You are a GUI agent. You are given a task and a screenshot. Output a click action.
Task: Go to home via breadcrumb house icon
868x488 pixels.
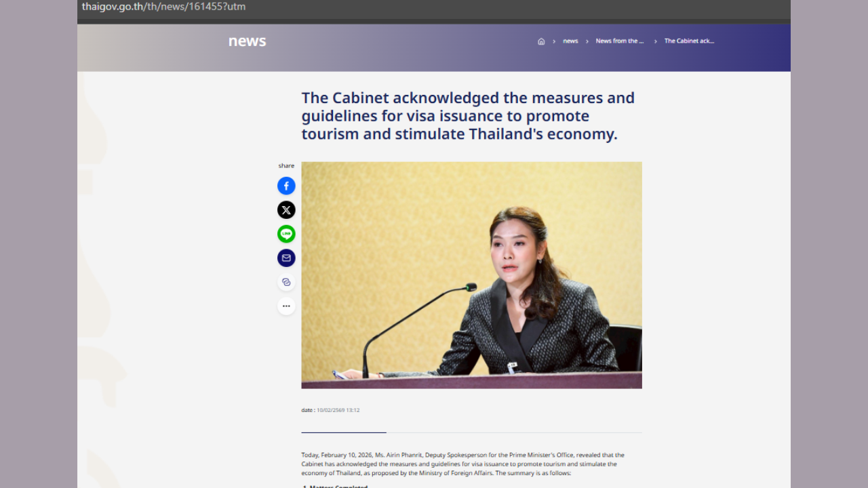tap(541, 41)
